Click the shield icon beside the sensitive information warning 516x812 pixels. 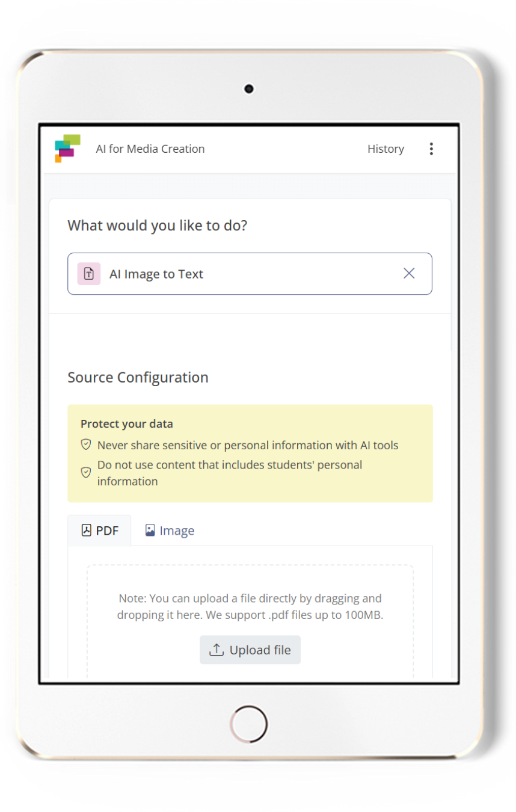86,444
